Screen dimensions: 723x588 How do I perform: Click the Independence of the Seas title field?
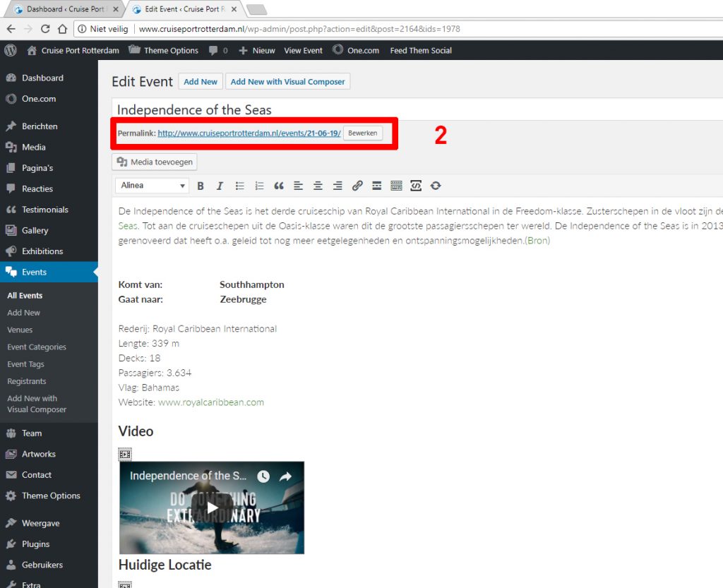point(417,109)
